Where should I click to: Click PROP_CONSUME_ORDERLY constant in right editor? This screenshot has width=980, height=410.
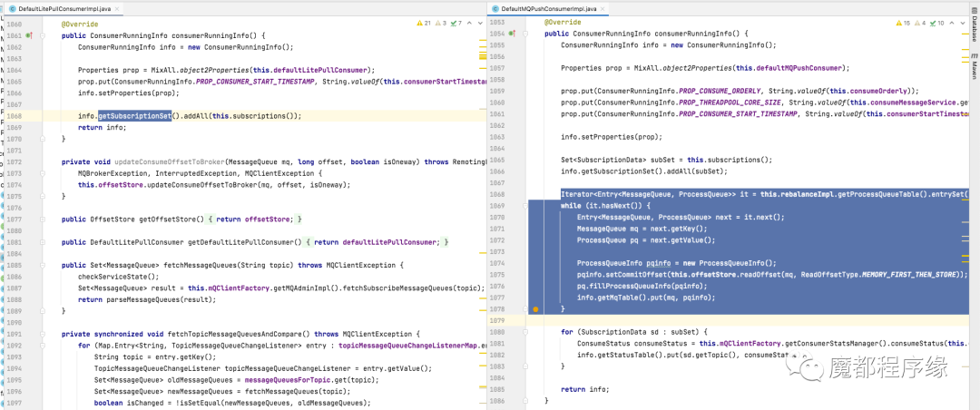[720, 91]
